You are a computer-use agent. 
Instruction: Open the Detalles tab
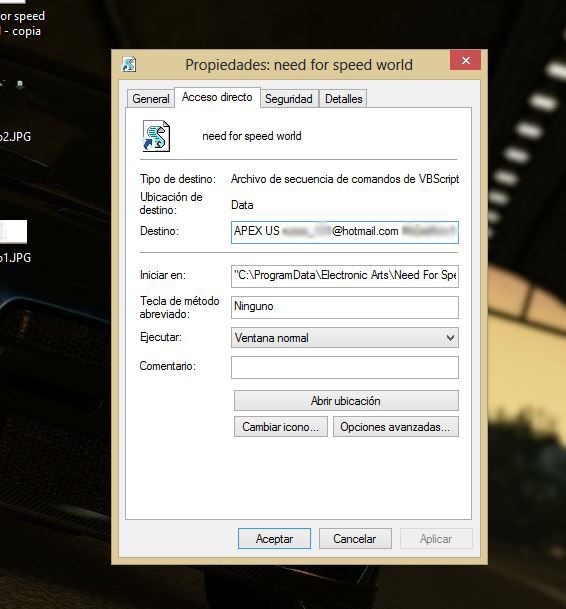click(343, 99)
